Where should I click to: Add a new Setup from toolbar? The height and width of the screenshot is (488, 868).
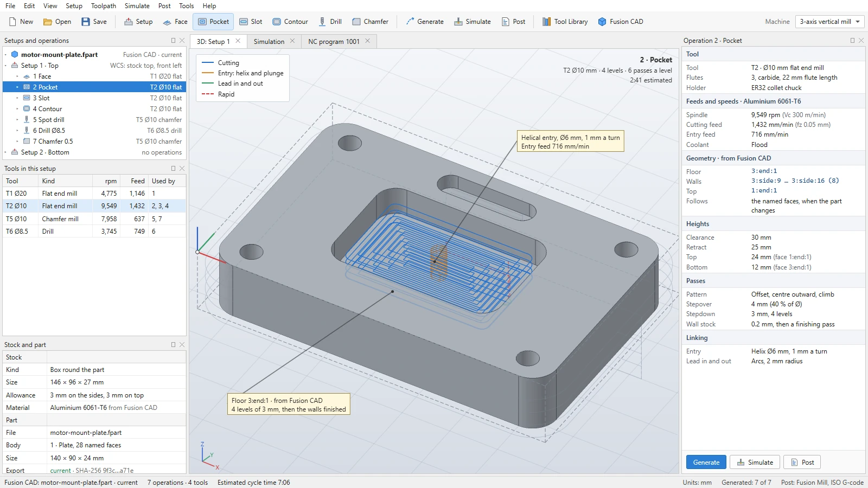pyautogui.click(x=138, y=22)
